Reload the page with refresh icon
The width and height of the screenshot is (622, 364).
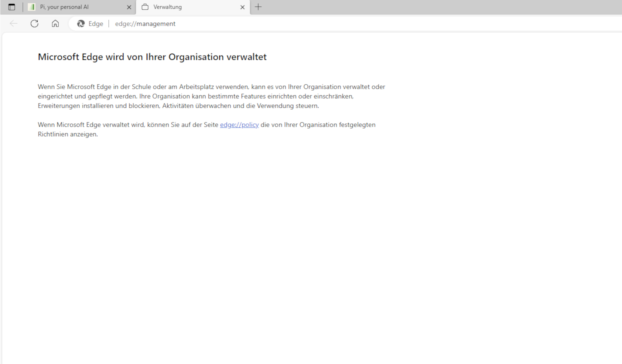34,24
